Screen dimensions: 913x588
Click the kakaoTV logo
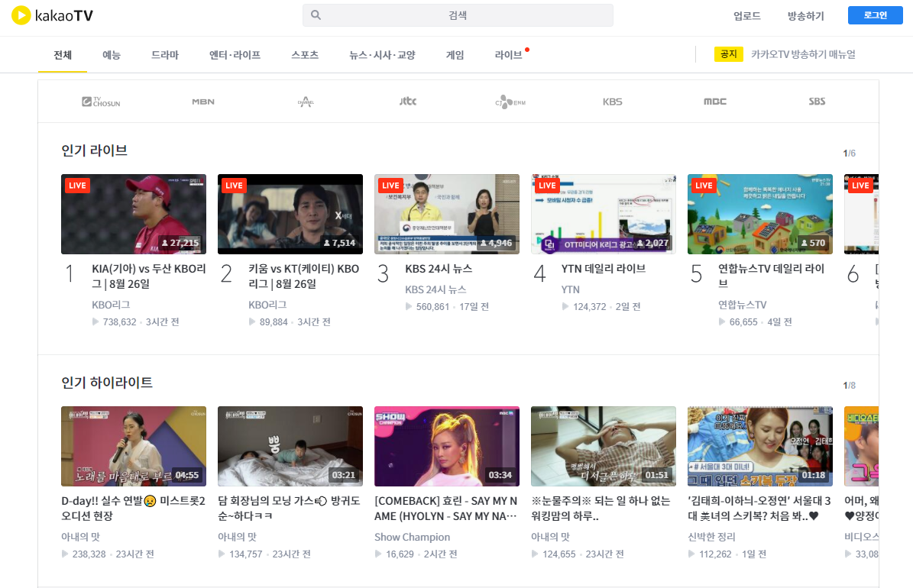click(x=53, y=16)
